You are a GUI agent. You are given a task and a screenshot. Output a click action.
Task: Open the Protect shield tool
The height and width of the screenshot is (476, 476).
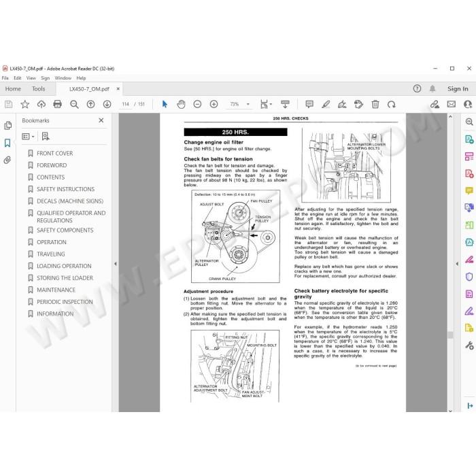(x=469, y=277)
